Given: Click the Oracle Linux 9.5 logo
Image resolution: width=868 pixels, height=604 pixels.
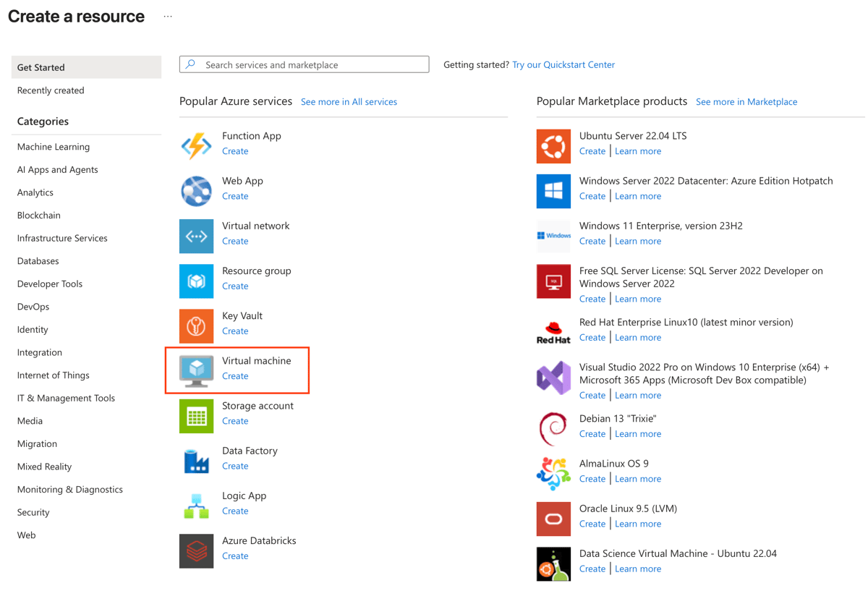Looking at the screenshot, I should [553, 519].
